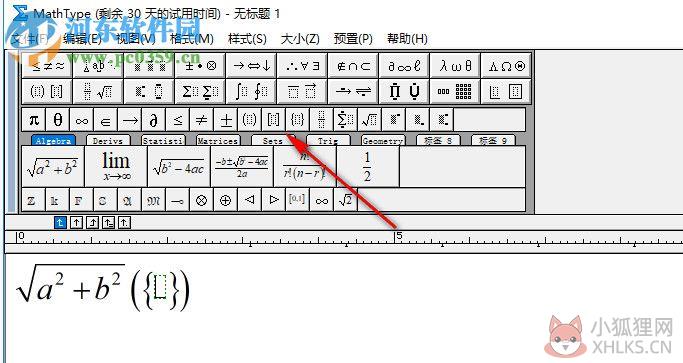Open the fence templates palette
Image resolution: width=683 pixels, height=363 pixels.
[47, 92]
